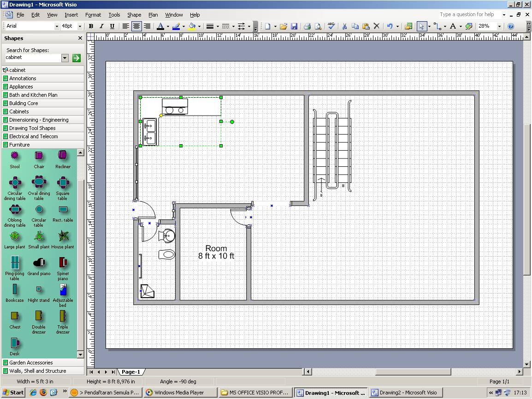Select the Text tool
The width and height of the screenshot is (532, 399).
point(453,26)
